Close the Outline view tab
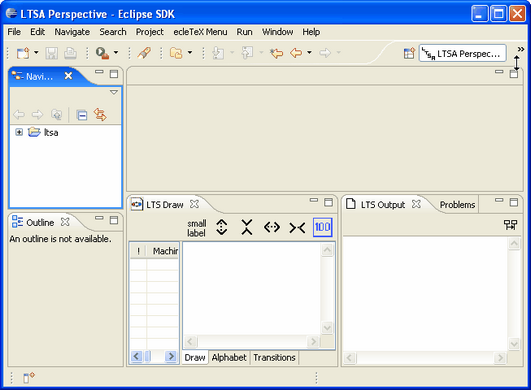This screenshot has height=390, width=531. [65, 222]
